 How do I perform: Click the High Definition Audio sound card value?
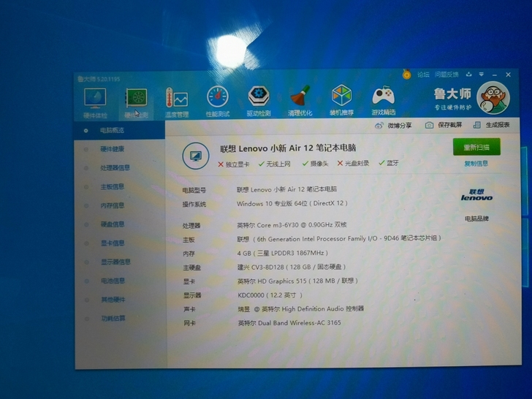[300, 309]
